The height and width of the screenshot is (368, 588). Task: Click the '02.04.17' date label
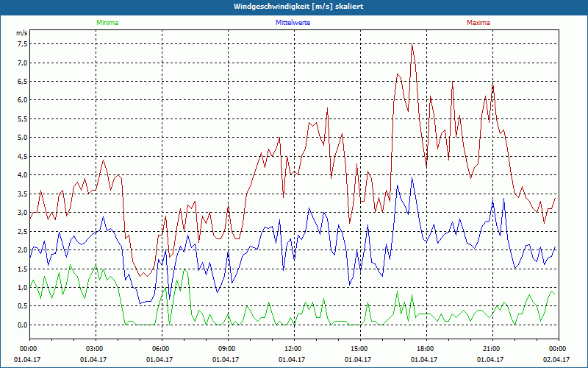(556, 360)
